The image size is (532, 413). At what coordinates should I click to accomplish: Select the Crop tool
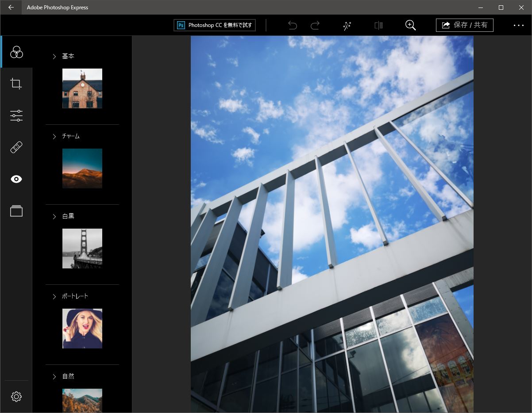[x=16, y=84]
